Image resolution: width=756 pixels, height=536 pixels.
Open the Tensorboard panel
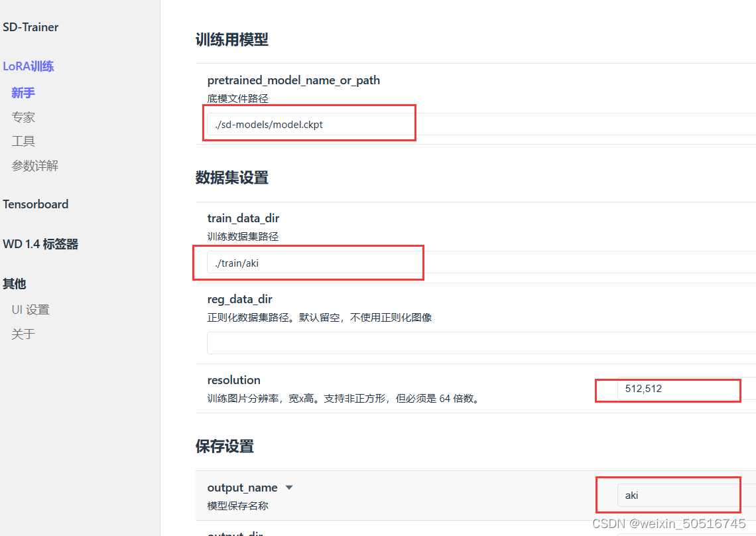(36, 204)
